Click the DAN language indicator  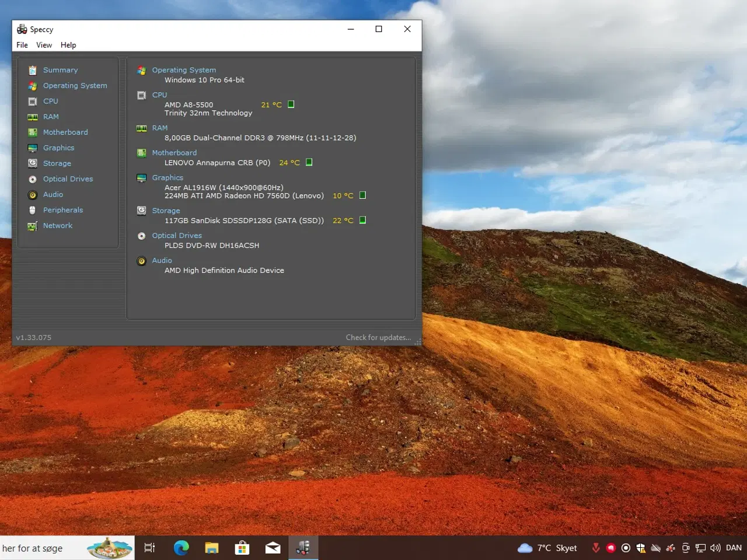pos(734,548)
